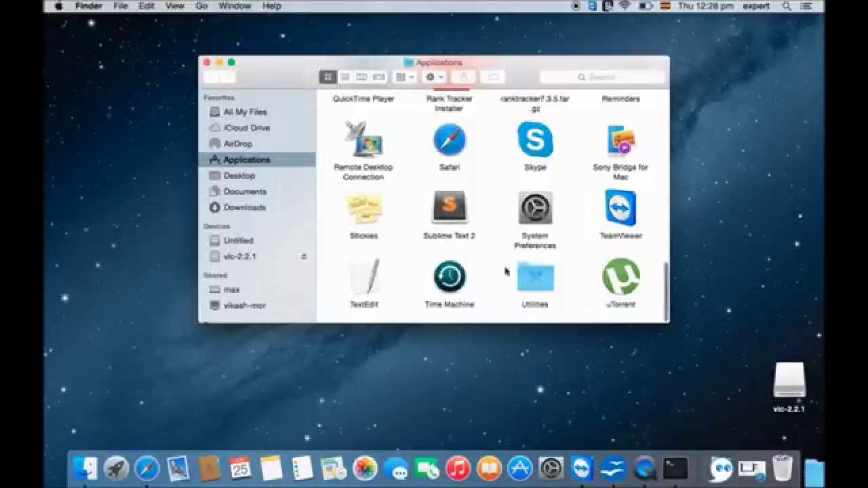The width and height of the screenshot is (868, 488).
Task: Click the Finder search field
Action: click(x=601, y=77)
